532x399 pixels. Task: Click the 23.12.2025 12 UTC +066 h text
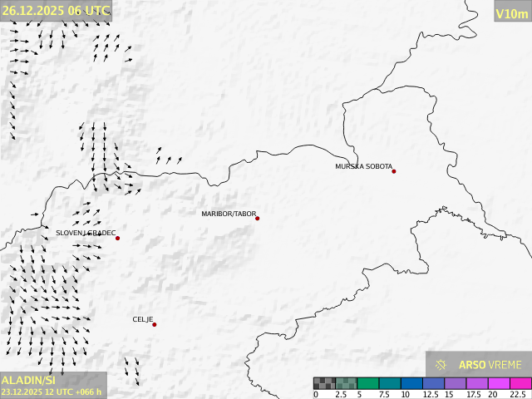click(52, 392)
